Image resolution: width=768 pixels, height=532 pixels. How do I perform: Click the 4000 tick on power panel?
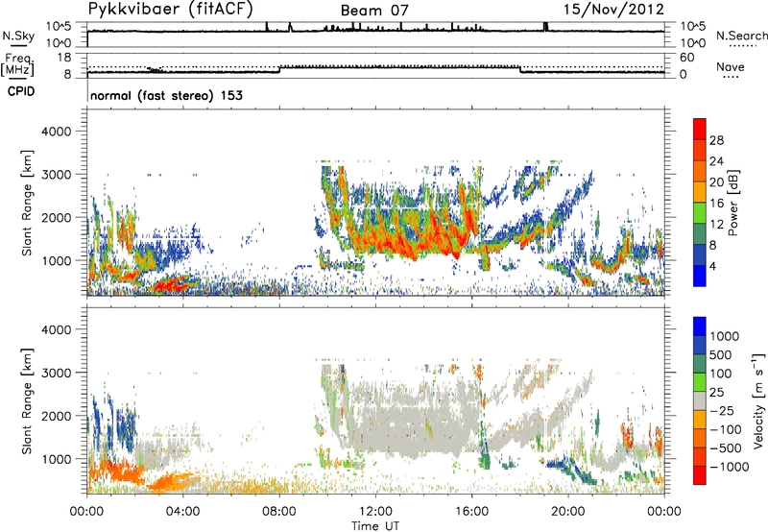[56, 132]
